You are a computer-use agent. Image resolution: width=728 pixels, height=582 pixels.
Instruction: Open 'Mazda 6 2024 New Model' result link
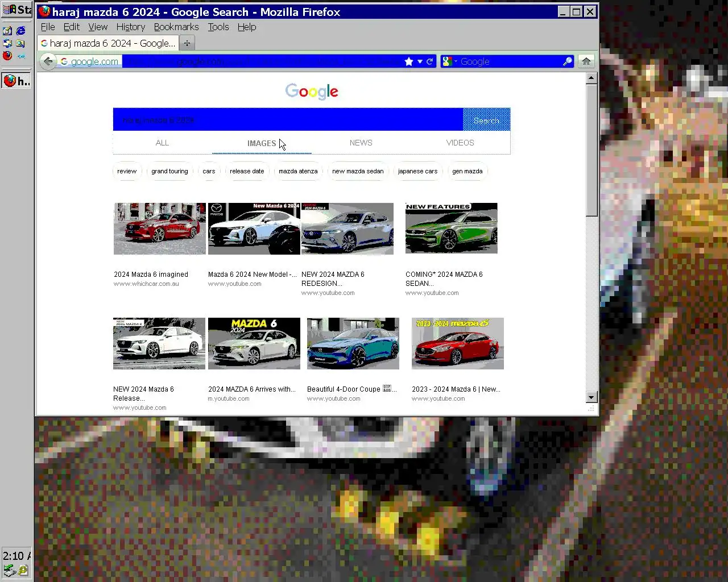[x=253, y=275]
